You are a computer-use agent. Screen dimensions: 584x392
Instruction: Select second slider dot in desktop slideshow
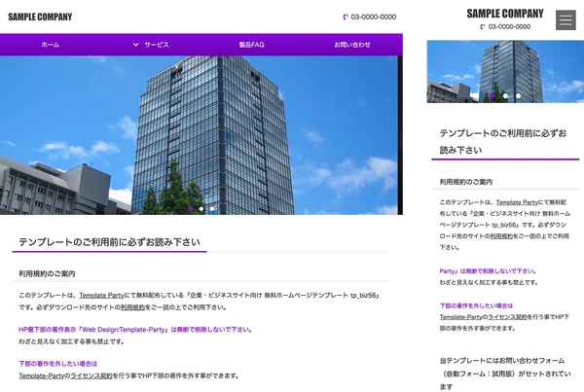pyautogui.click(x=201, y=209)
